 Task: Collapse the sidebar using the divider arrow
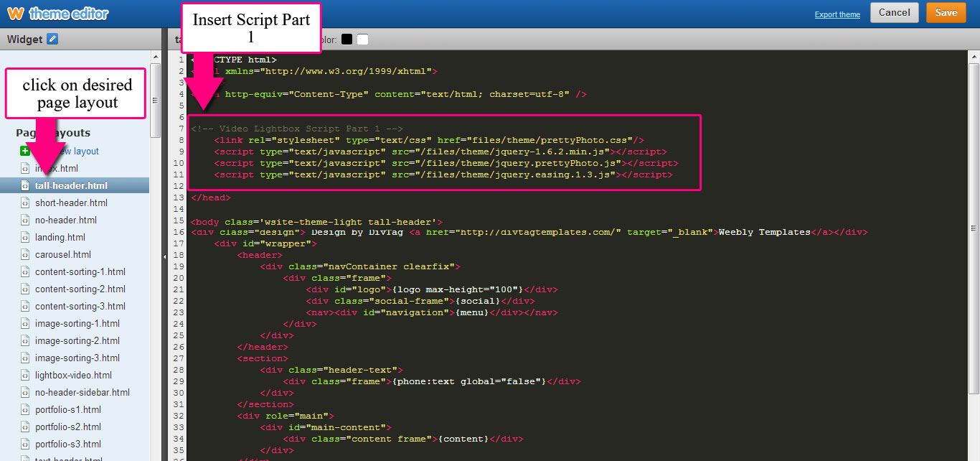pyautogui.click(x=165, y=256)
